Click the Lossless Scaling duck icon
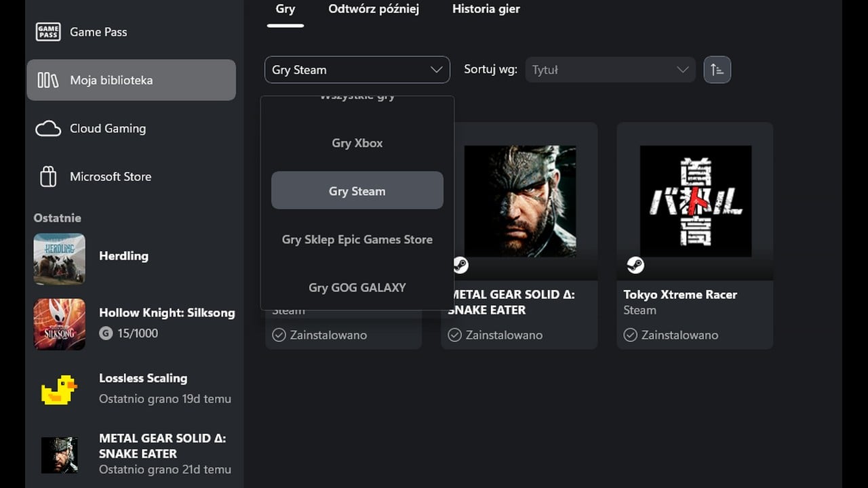Image resolution: width=868 pixels, height=488 pixels. (x=59, y=390)
